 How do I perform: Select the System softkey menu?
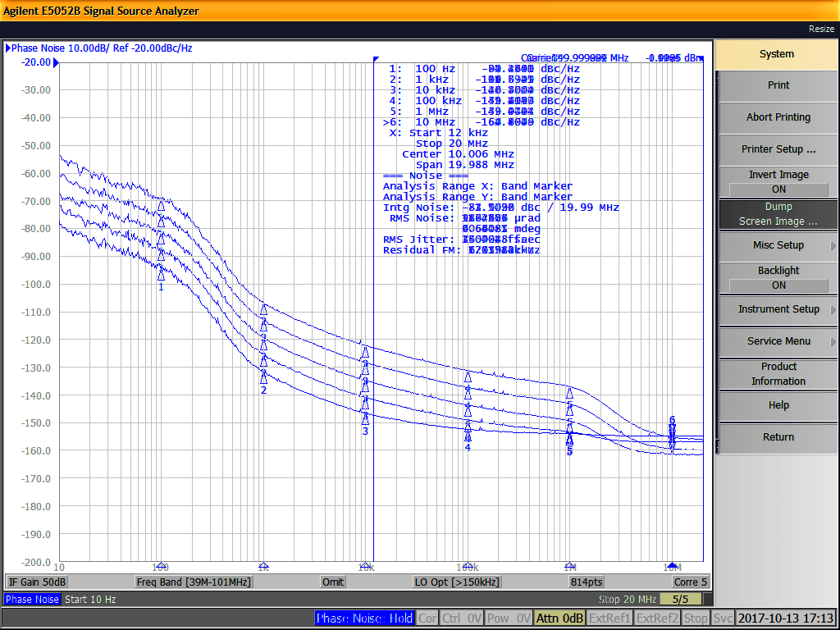click(x=776, y=53)
